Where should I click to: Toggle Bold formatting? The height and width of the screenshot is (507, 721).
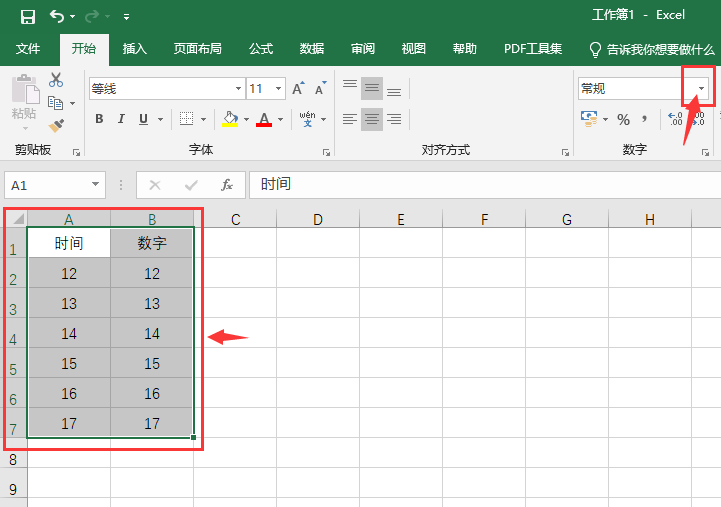(x=99, y=119)
